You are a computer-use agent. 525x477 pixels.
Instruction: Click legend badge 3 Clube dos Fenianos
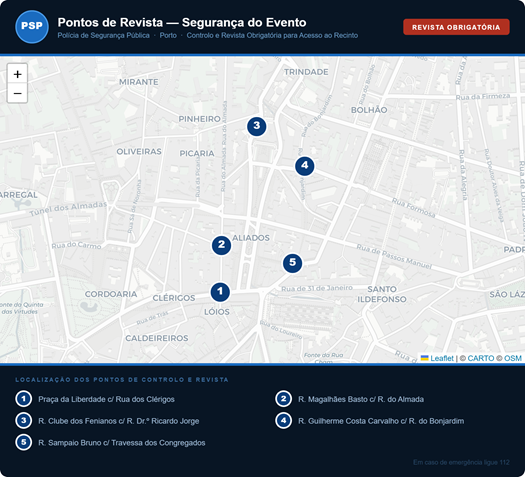point(23,421)
